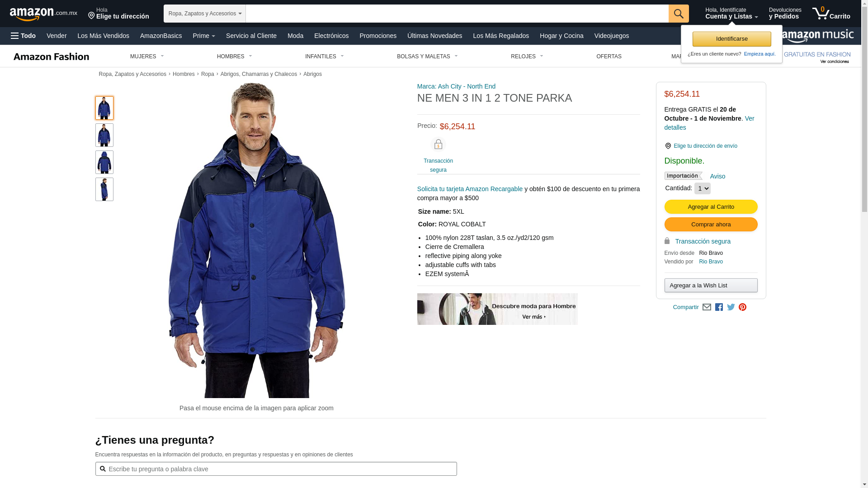
Task: Expand the Cuenta y Listas menu
Action: (731, 13)
